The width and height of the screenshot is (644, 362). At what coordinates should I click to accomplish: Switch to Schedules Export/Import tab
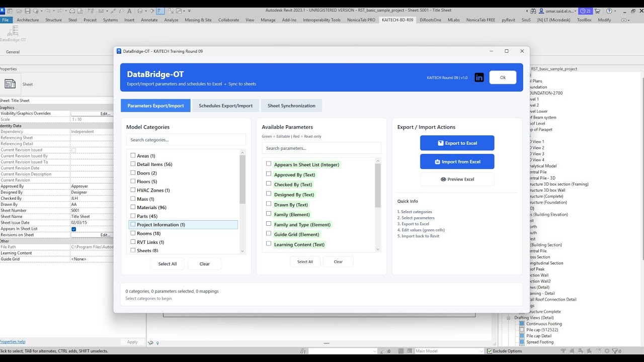coord(225,106)
